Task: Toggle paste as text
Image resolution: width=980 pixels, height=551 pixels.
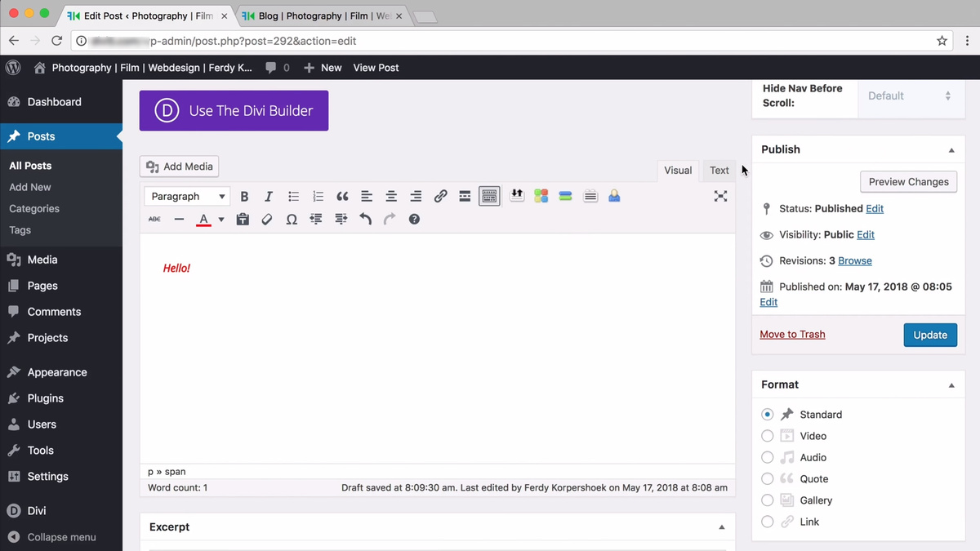Action: coord(243,220)
